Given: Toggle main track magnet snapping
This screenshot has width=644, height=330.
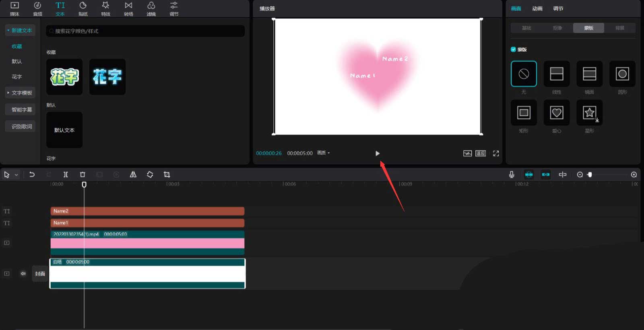Looking at the screenshot, I should (528, 174).
